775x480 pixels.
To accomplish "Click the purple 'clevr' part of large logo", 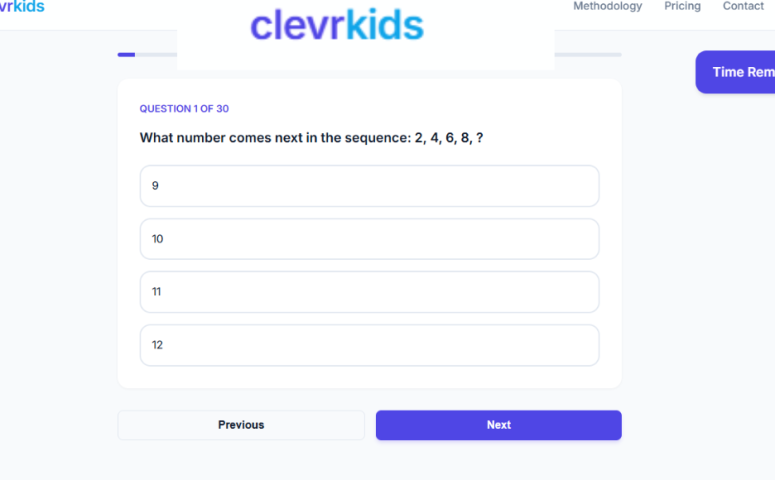I will point(296,25).
